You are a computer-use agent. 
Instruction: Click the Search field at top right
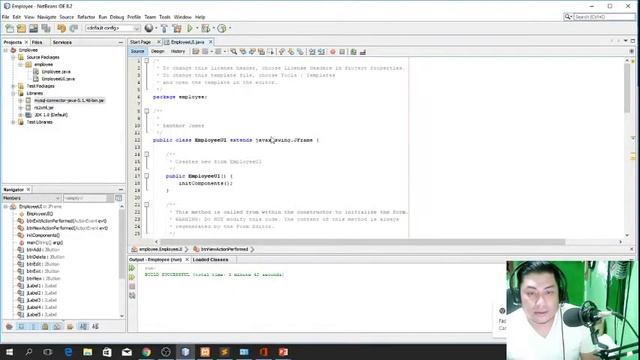tap(604, 17)
